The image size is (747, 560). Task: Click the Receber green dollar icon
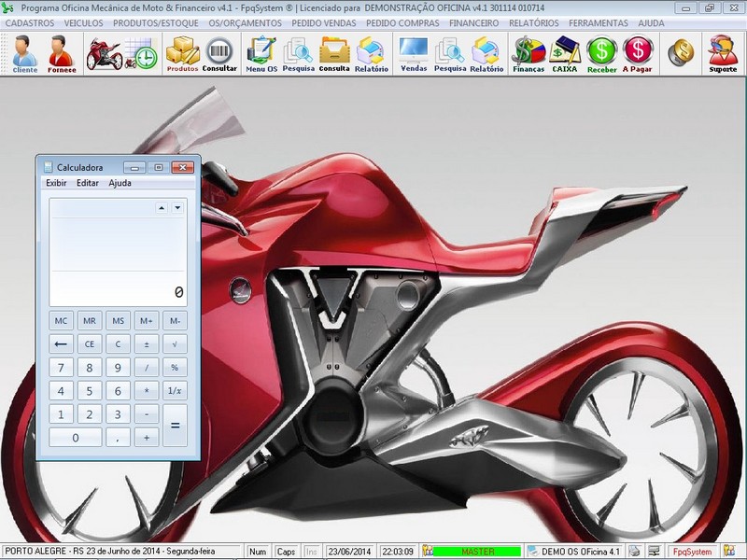602,53
